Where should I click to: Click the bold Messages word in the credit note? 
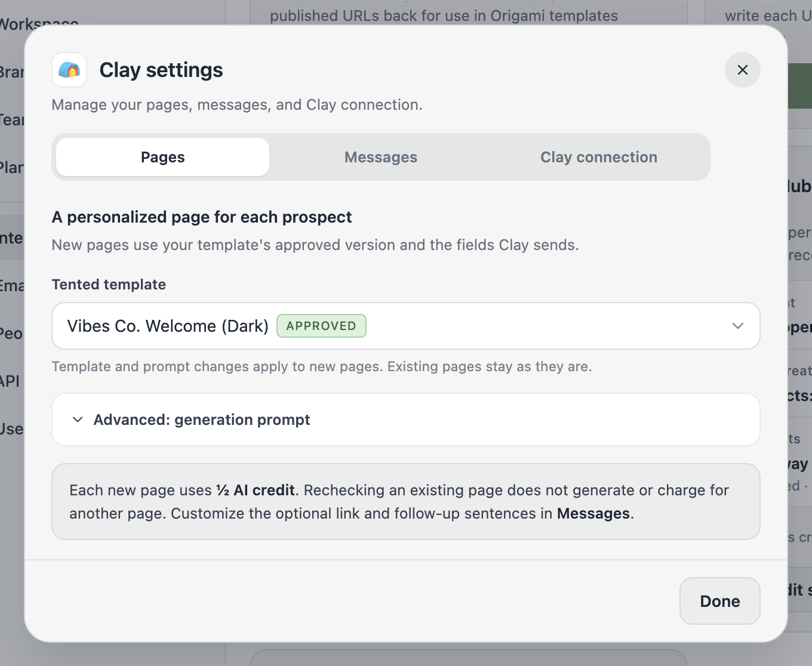[593, 514]
